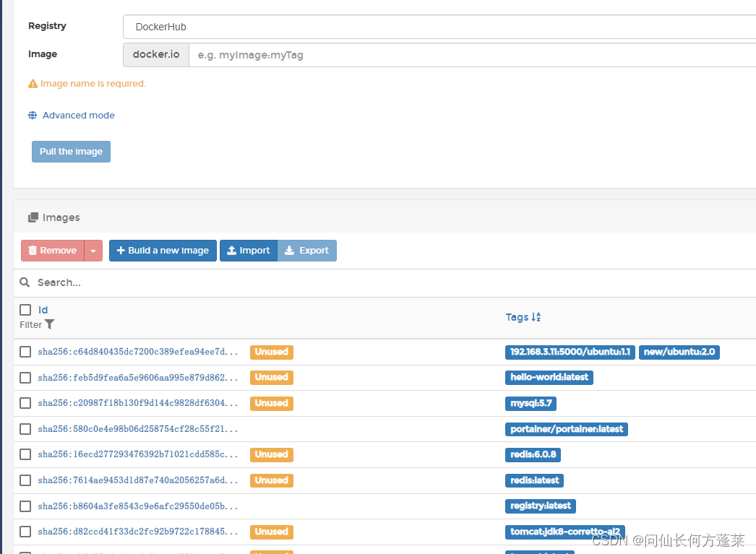Click the Advanced mode globe icon
The width and height of the screenshot is (756, 554).
tap(33, 115)
